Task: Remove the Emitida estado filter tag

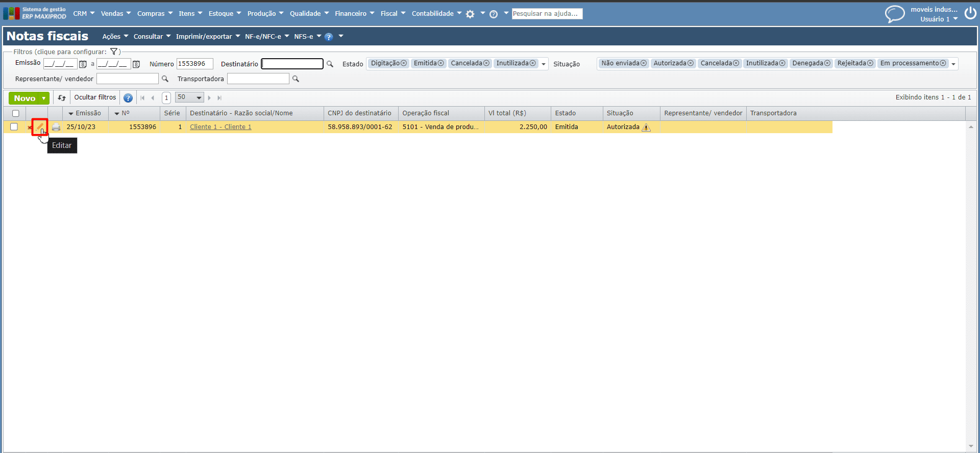Action: [440, 63]
